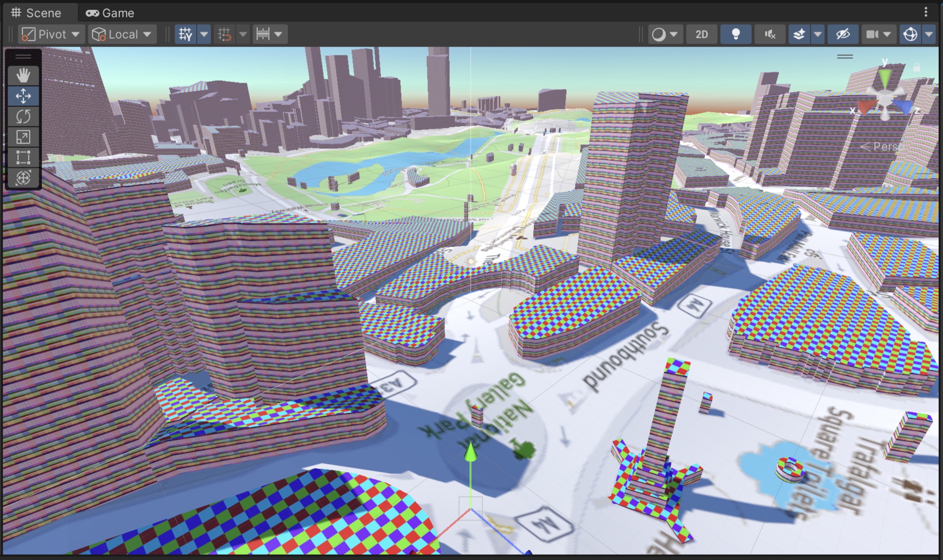This screenshot has height=560, width=943.
Task: Expand the increment snap settings arrow
Action: pos(278,34)
